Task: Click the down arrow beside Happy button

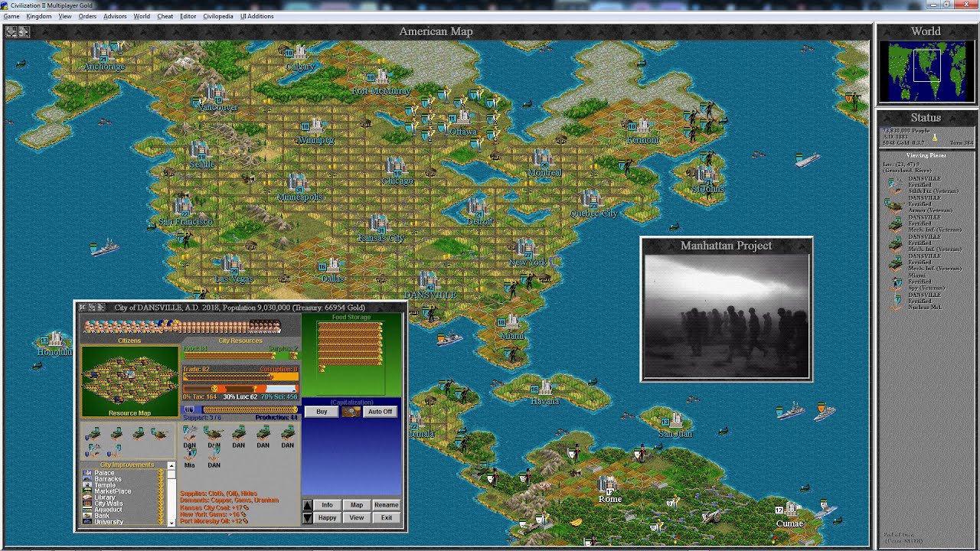Action: pyautogui.click(x=308, y=518)
